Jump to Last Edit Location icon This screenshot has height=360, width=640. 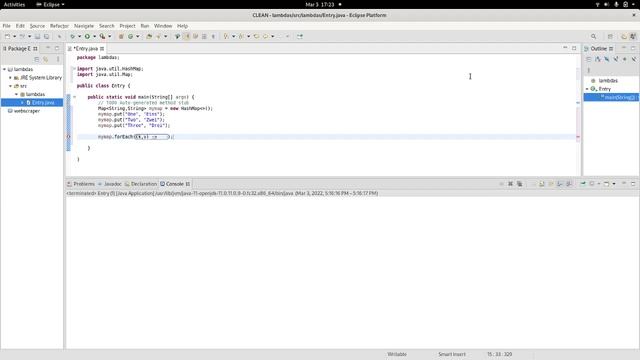pyautogui.click(x=256, y=36)
